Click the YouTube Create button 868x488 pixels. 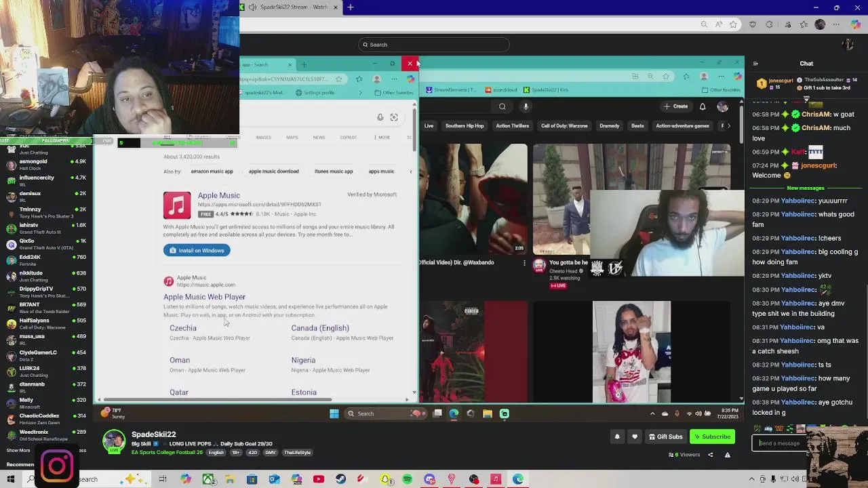676,106
